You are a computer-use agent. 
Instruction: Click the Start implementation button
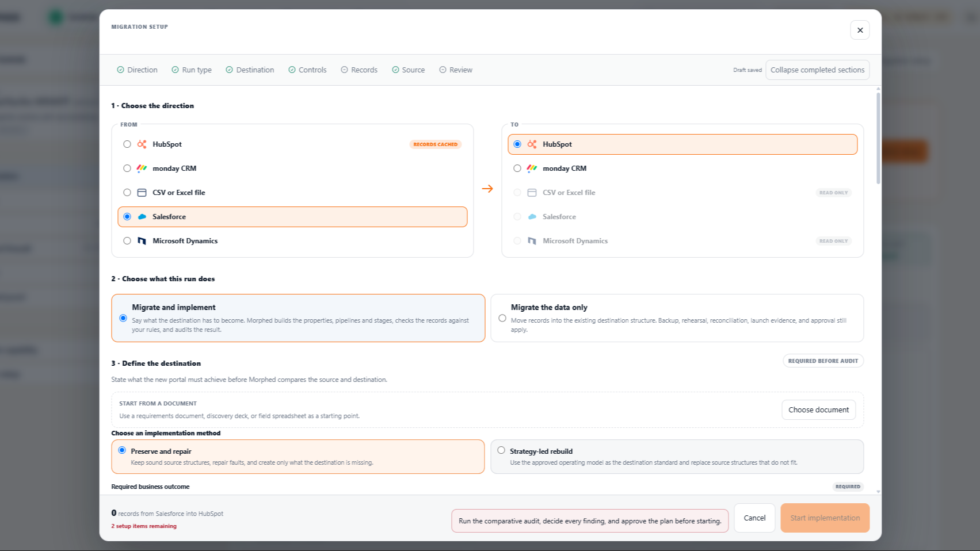tap(825, 518)
